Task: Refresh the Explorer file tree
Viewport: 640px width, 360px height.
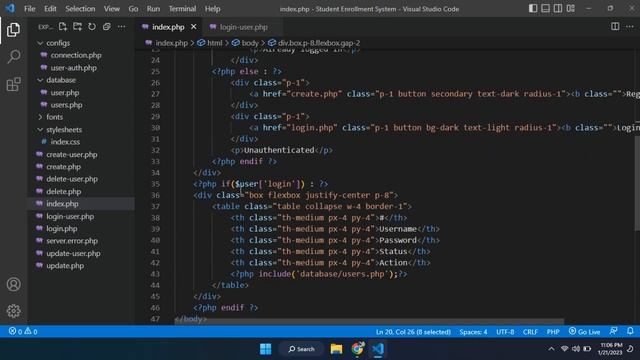Action: pos(92,27)
